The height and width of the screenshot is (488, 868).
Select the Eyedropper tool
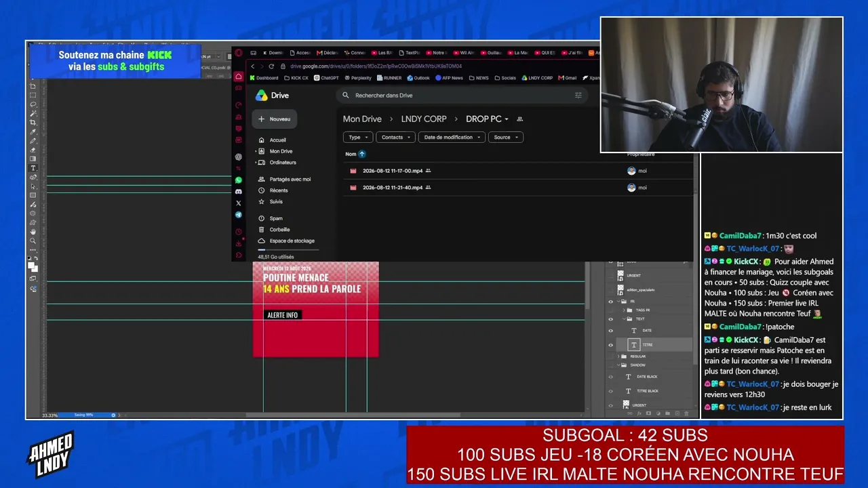coord(33,131)
